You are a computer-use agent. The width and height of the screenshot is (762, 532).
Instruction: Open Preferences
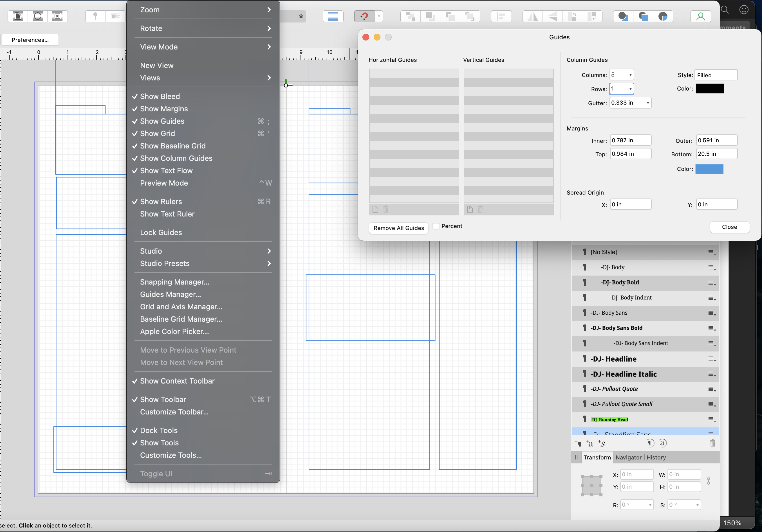[30, 39]
